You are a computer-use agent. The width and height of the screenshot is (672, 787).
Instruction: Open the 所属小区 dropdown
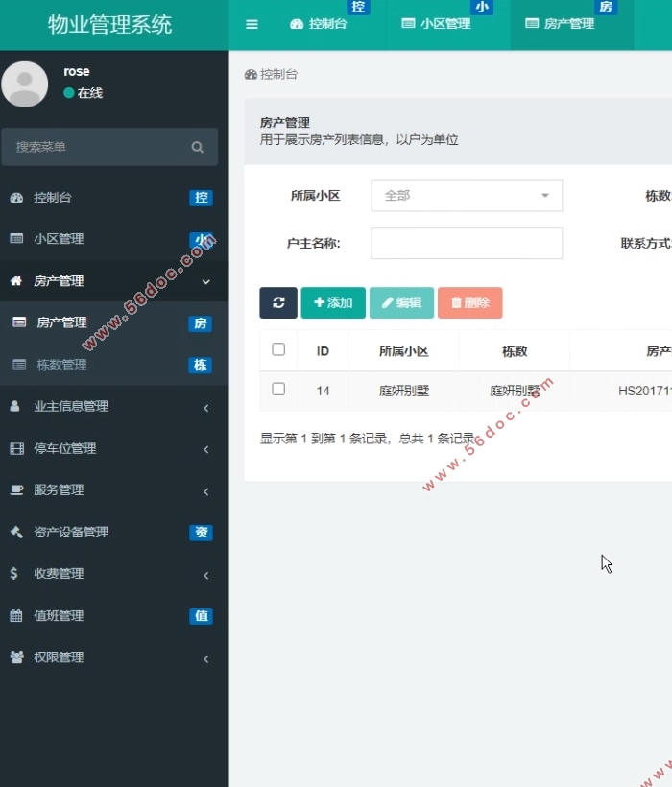467,196
